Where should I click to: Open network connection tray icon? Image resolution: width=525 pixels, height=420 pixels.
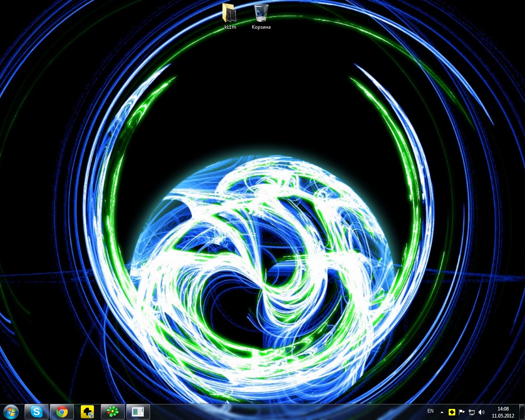click(472, 412)
